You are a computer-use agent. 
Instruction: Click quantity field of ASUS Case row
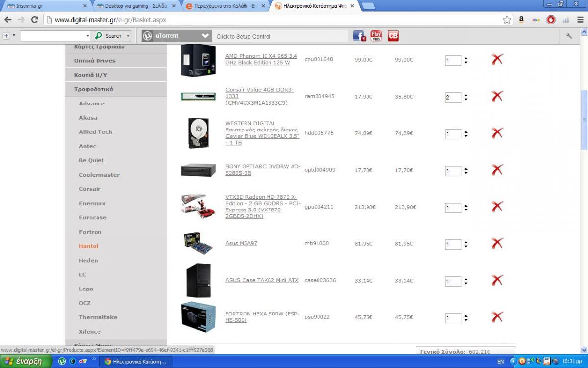point(453,282)
